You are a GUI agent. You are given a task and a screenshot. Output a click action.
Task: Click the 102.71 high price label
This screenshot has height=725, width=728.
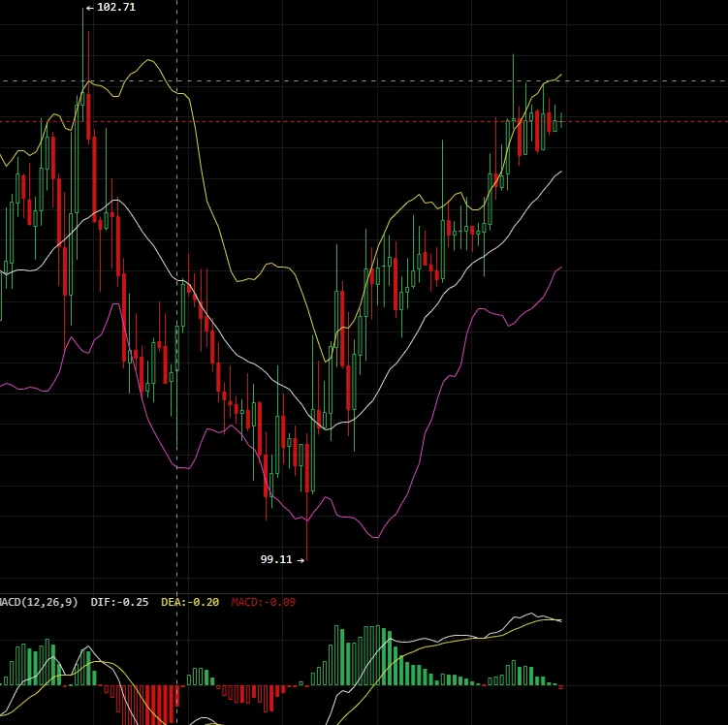click(116, 8)
